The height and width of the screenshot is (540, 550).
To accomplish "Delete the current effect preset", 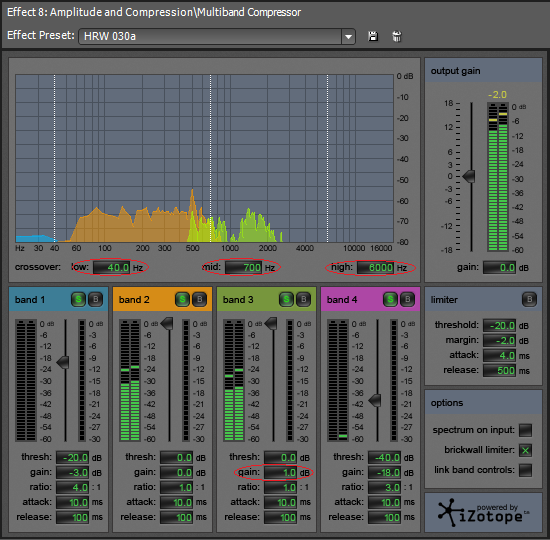I will click(397, 36).
